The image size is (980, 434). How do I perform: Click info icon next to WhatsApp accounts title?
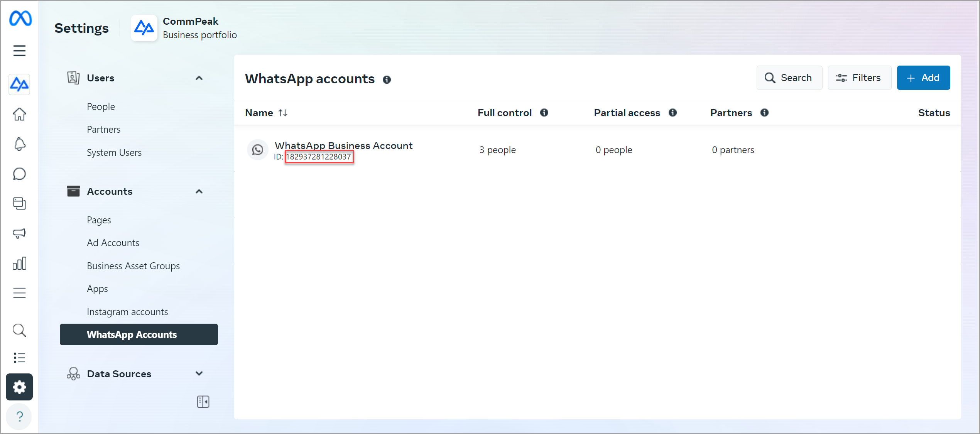[x=387, y=79]
